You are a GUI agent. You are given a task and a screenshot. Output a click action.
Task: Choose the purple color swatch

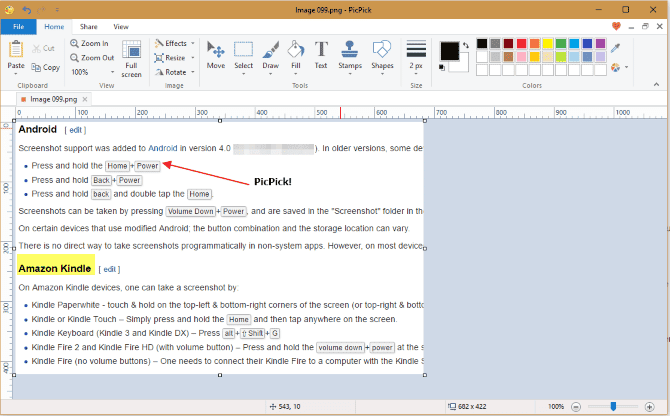pyautogui.click(x=600, y=44)
